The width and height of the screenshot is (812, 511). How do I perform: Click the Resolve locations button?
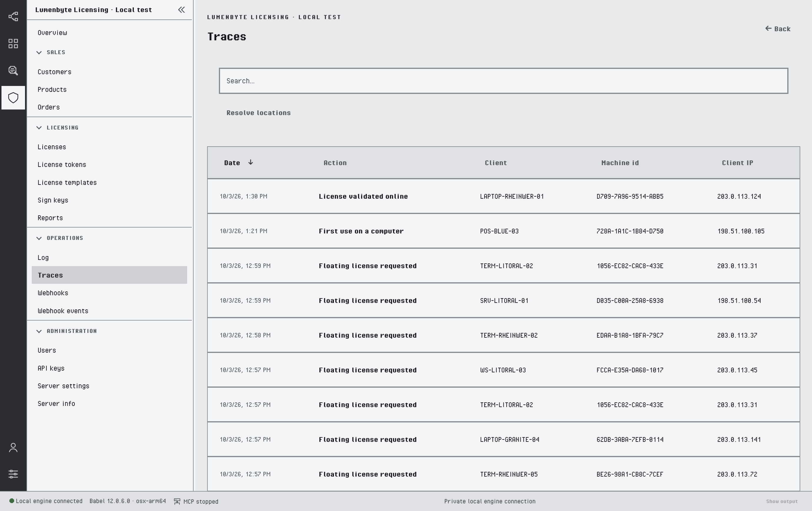(x=259, y=113)
